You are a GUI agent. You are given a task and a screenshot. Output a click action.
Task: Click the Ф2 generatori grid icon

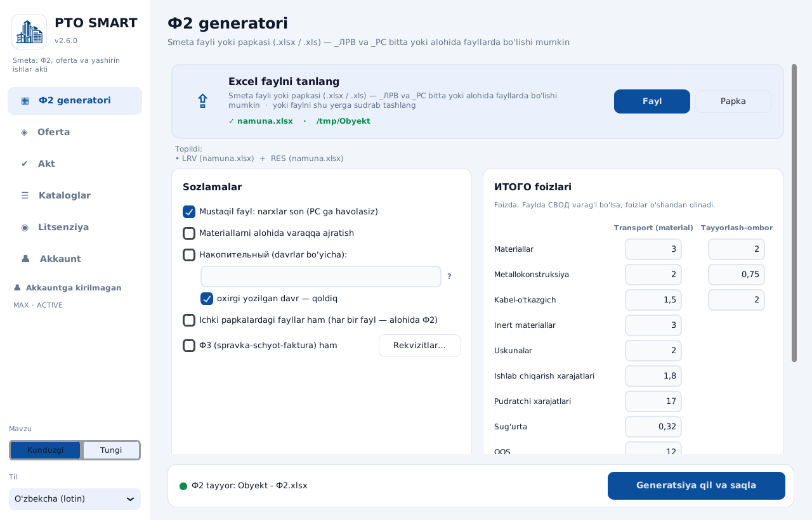point(25,100)
